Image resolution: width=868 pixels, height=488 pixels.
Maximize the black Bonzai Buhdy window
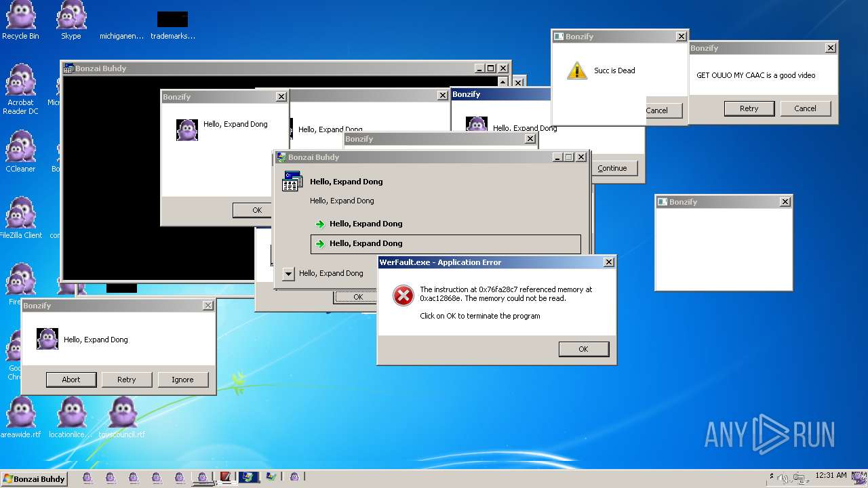[x=490, y=68]
